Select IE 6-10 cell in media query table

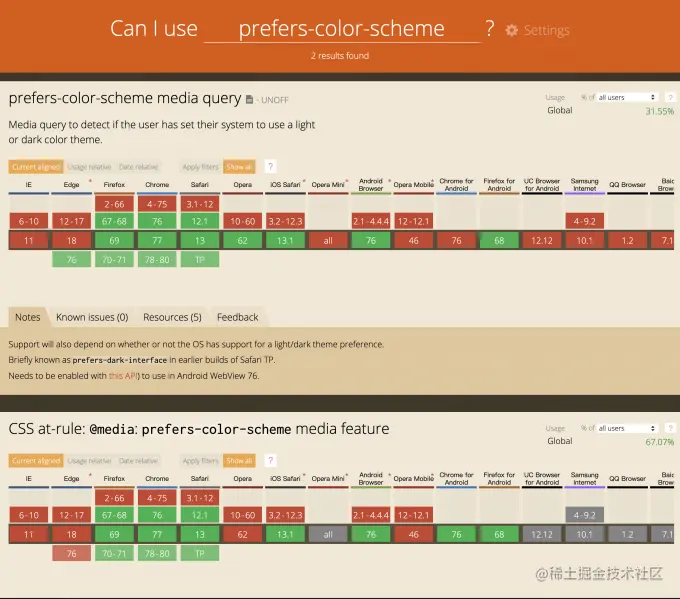[x=29, y=221]
